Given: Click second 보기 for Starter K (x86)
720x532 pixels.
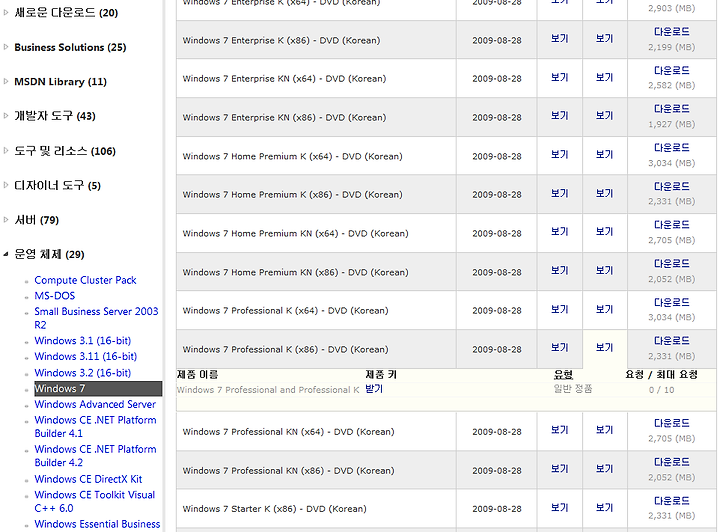Looking at the screenshot, I should pos(604,508).
